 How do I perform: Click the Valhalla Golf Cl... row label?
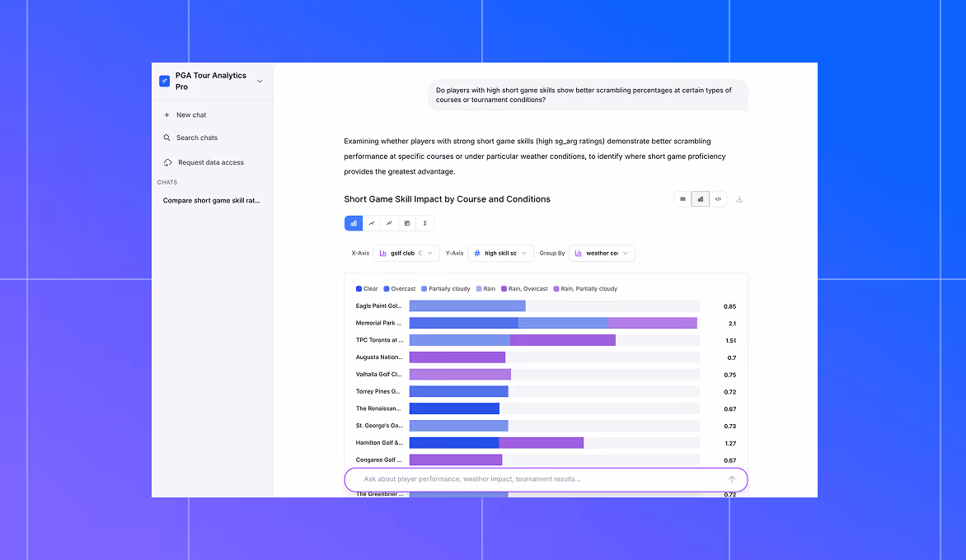(x=379, y=374)
